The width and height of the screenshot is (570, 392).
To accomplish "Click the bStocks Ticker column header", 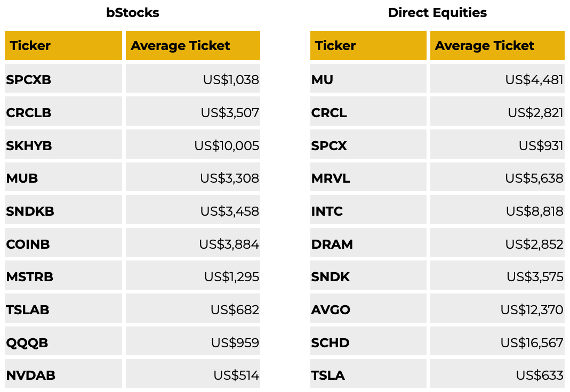I will 63,45.
